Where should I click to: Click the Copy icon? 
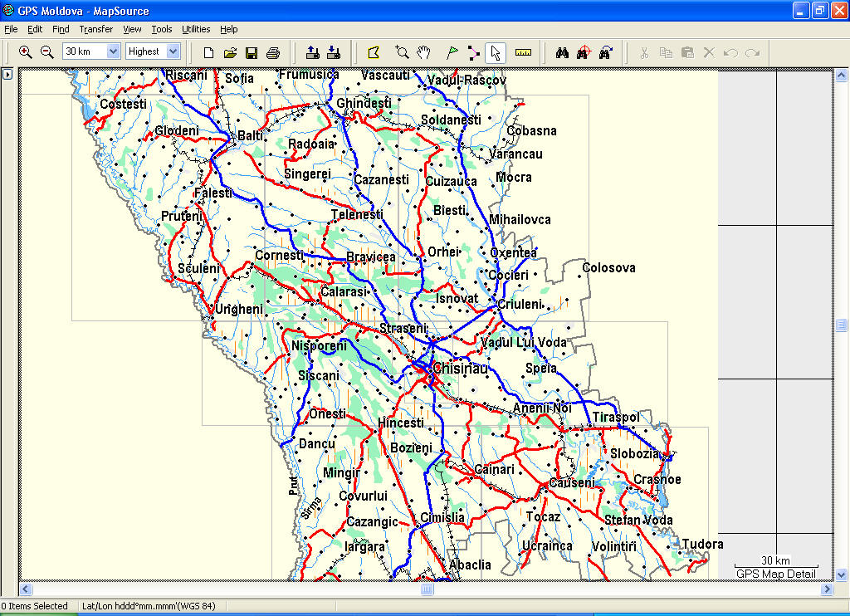666,52
